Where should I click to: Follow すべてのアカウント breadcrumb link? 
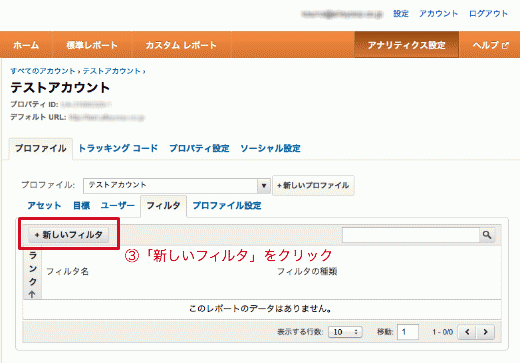43,71
